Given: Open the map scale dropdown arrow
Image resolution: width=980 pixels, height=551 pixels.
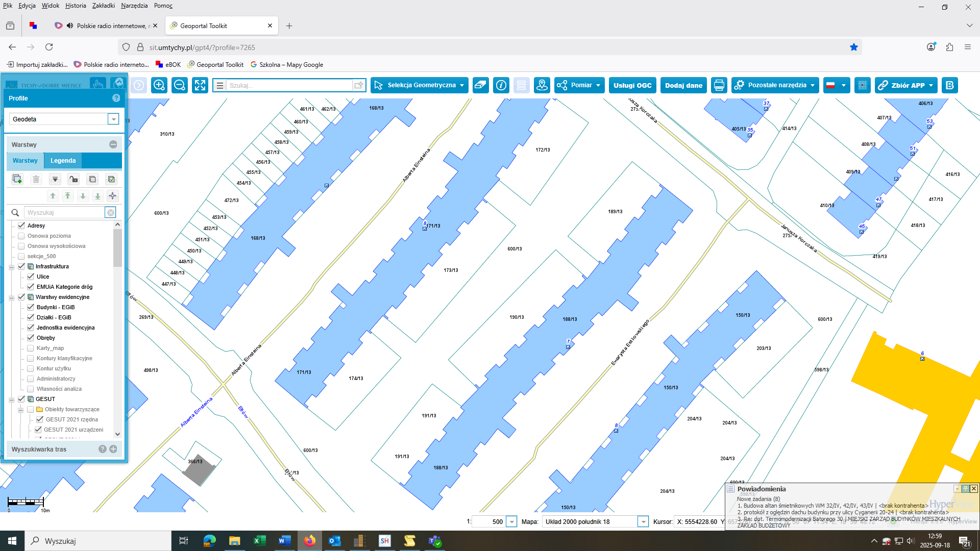Looking at the screenshot, I should (511, 521).
